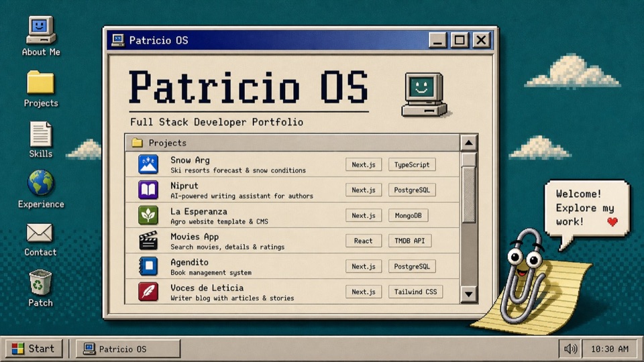Click the Agendito notebook icon
The image size is (644, 362).
(148, 266)
